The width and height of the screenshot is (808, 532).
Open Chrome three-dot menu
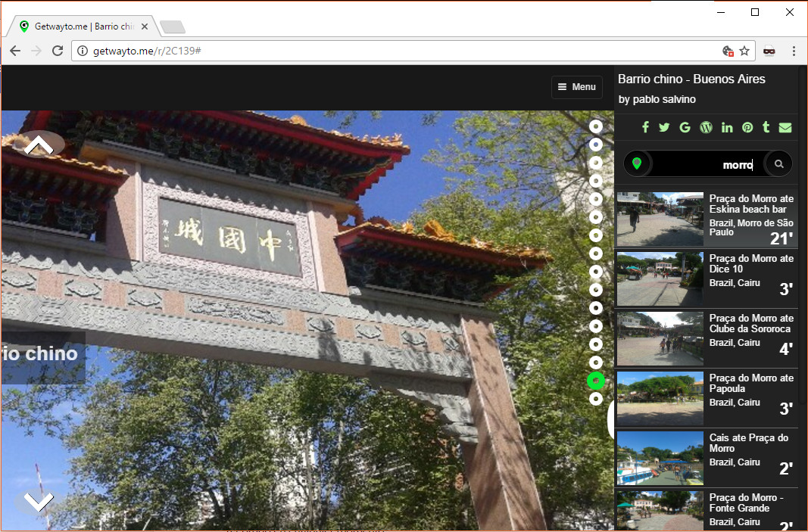794,51
